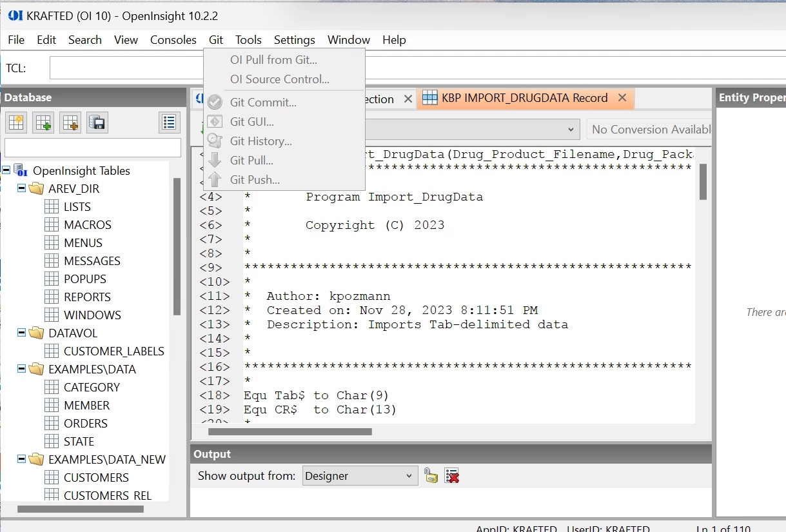Click the code editor horizontal scrollbar
This screenshot has height=532, width=786.
(x=290, y=431)
